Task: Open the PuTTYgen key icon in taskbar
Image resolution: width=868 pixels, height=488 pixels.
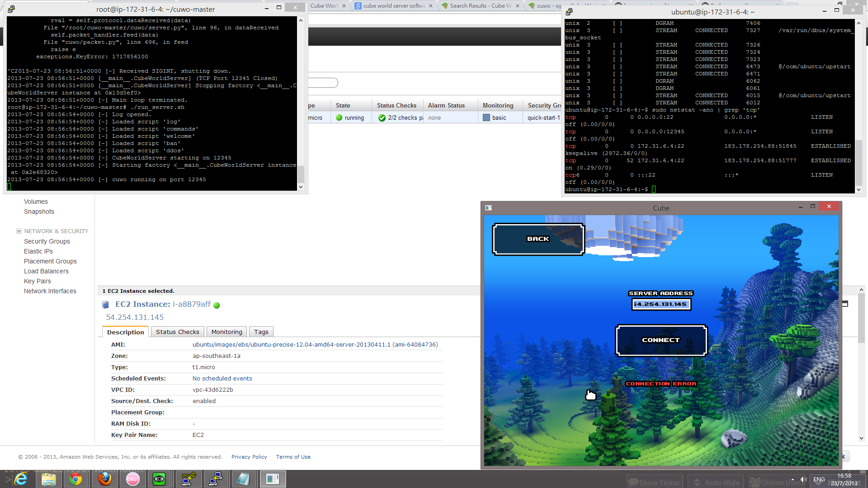Action: [189, 479]
